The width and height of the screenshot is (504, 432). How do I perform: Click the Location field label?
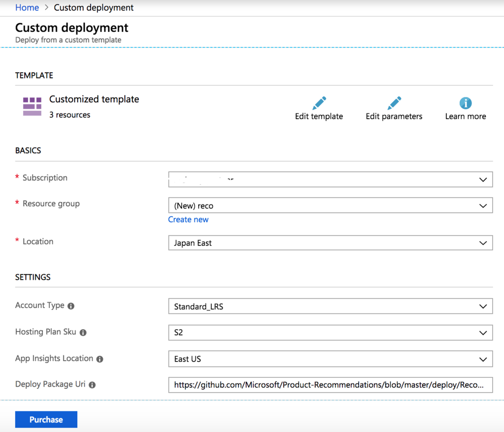tap(38, 242)
